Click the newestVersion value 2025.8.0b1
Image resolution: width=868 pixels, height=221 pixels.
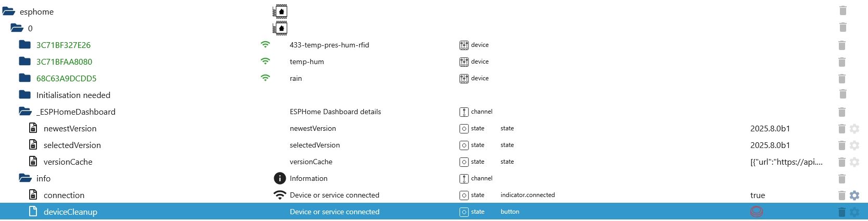pyautogui.click(x=770, y=129)
